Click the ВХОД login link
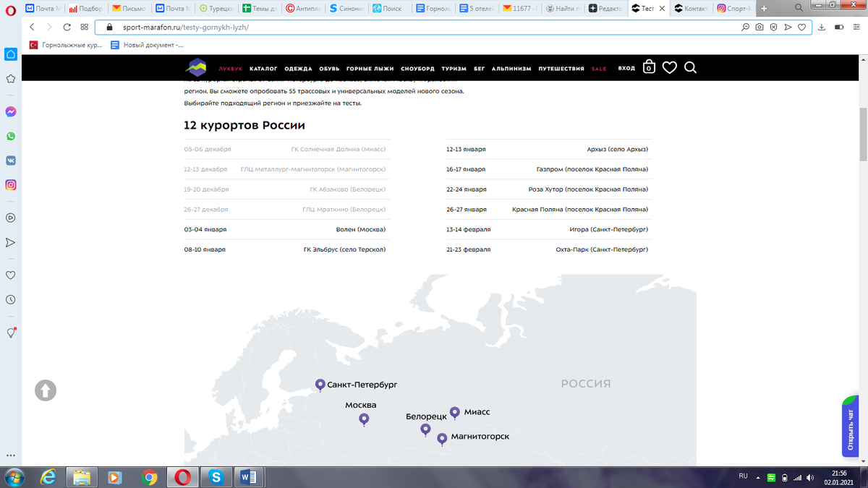Image resolution: width=868 pixels, height=488 pixels. click(626, 67)
